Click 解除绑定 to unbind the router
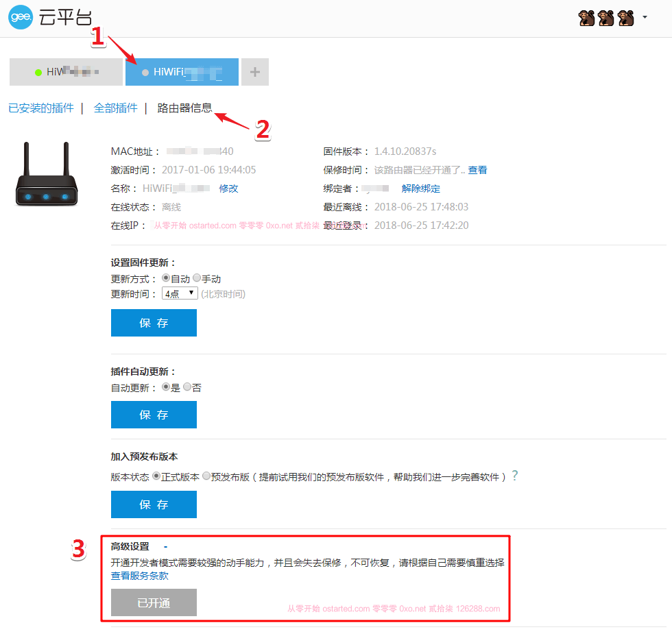 [421, 188]
